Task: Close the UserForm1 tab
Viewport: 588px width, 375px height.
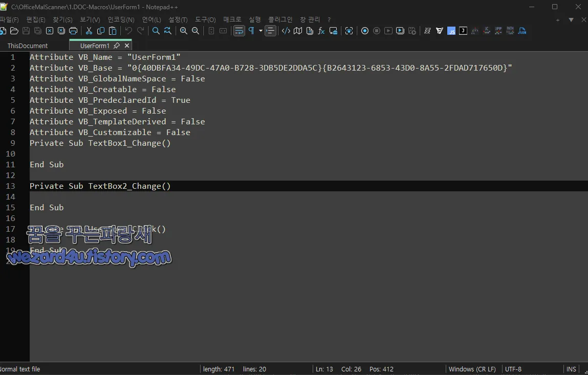Action: (x=127, y=46)
